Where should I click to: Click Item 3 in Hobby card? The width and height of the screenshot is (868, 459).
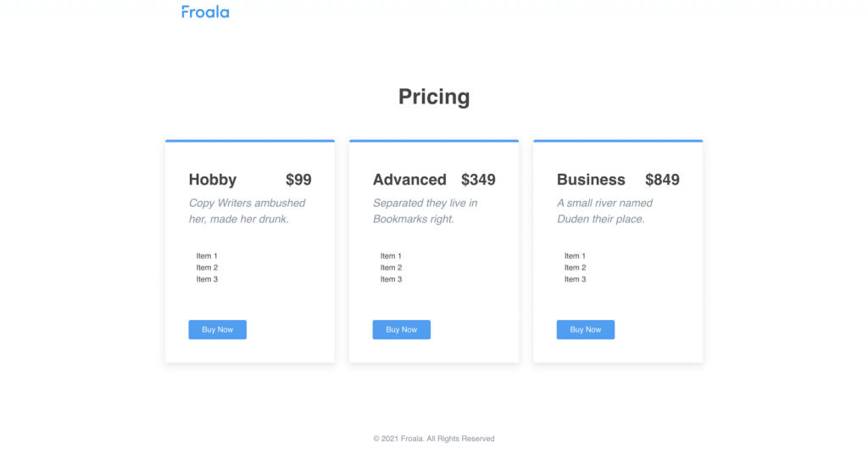[x=207, y=279]
